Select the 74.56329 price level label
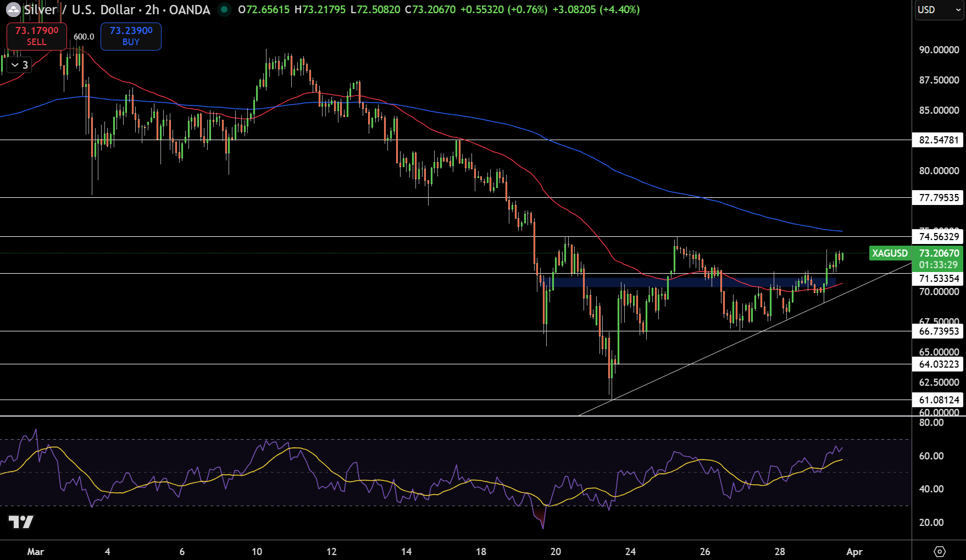Image resolution: width=966 pixels, height=560 pixels. click(x=939, y=236)
